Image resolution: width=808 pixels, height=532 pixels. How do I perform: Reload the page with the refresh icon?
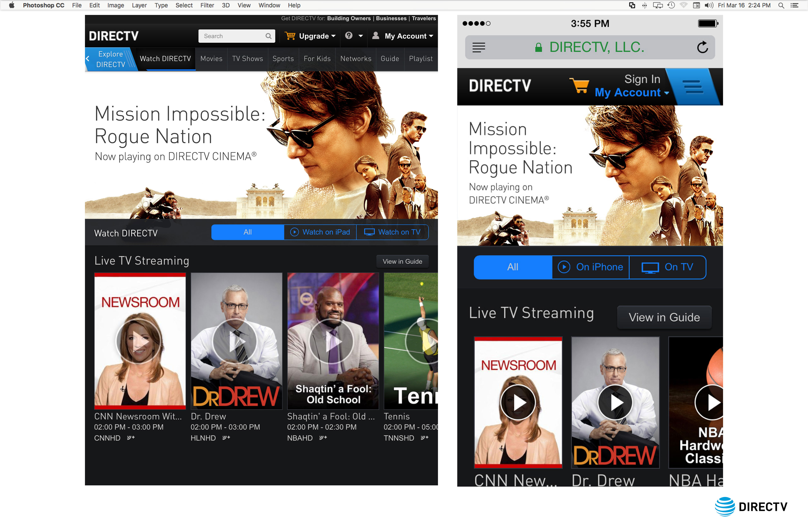(702, 47)
